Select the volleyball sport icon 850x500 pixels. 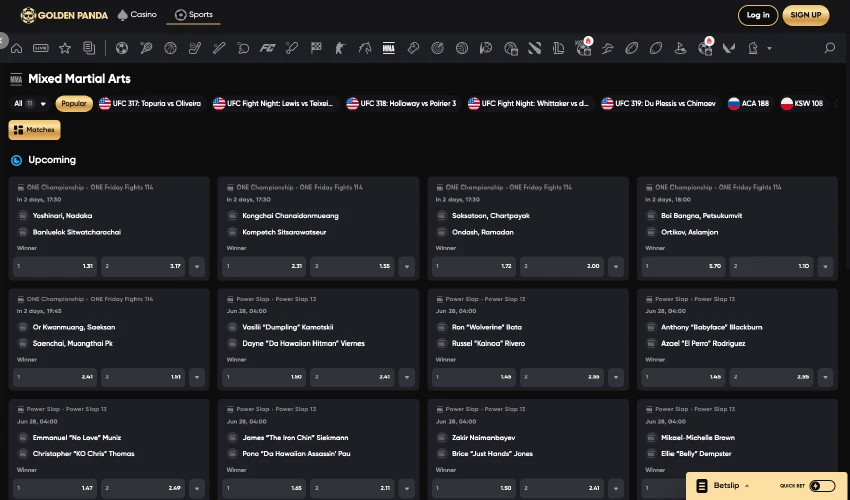[462, 48]
